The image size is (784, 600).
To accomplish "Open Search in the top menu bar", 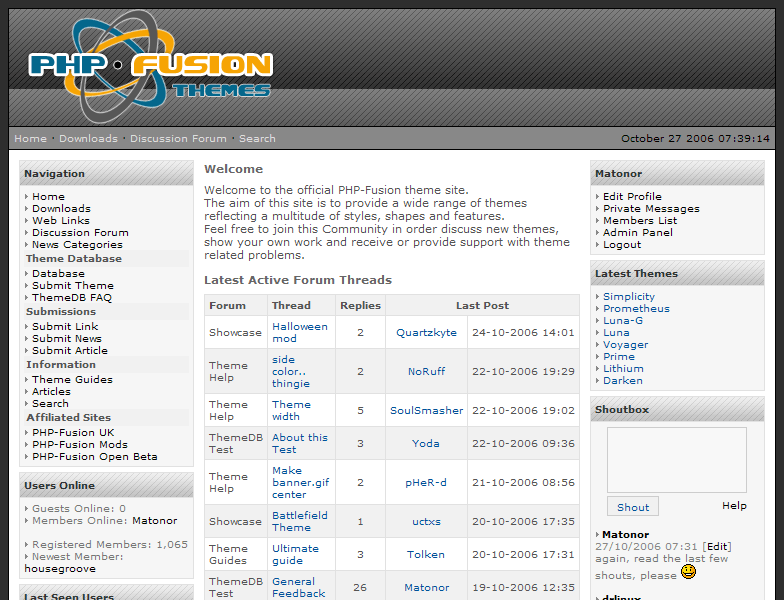I will [x=257, y=138].
